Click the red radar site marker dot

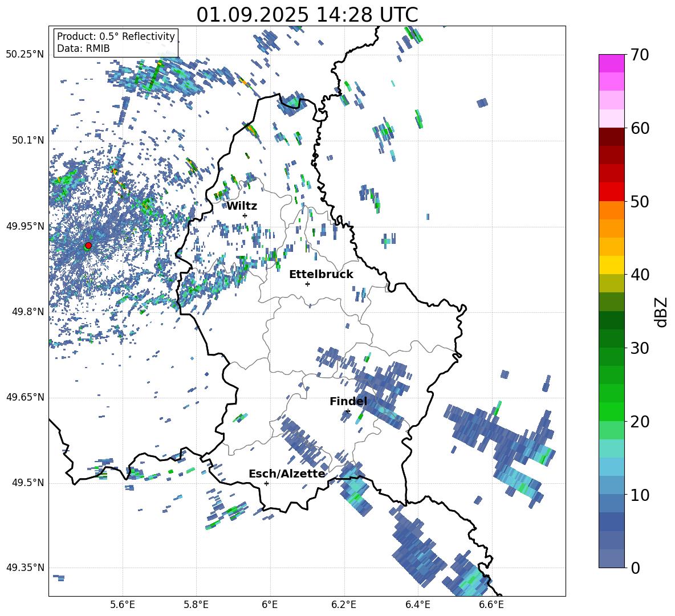88,245
